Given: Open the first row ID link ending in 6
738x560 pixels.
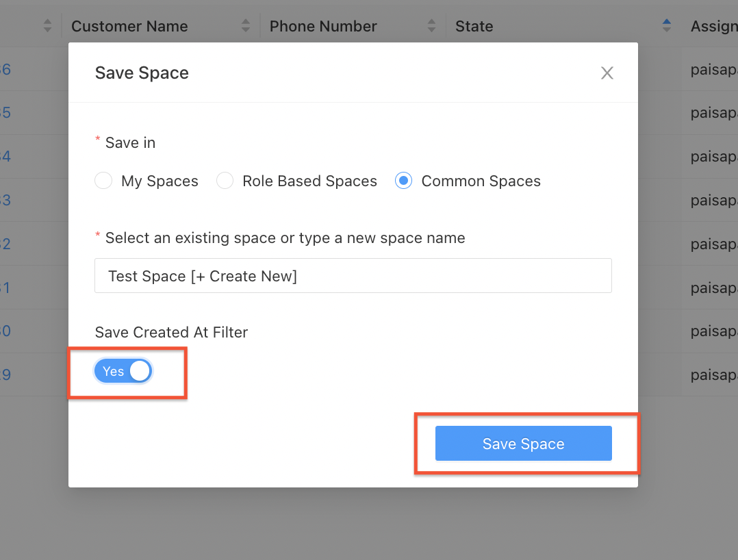Looking at the screenshot, I should point(5,69).
